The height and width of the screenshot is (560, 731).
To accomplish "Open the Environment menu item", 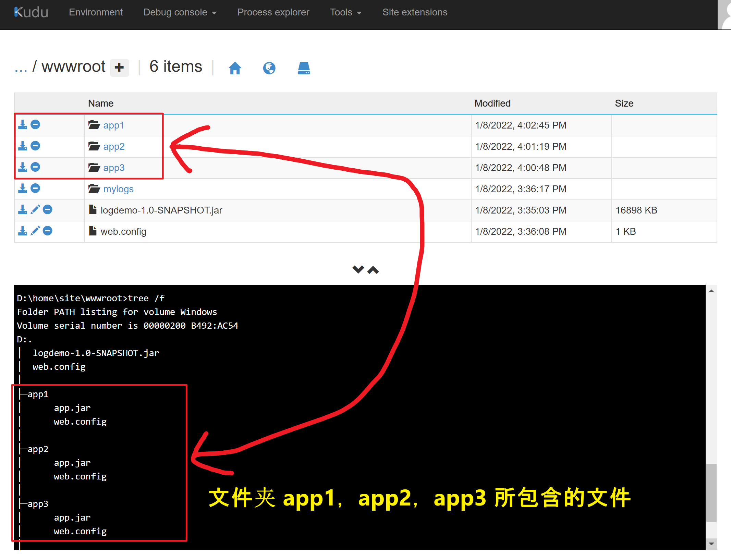I will click(96, 12).
